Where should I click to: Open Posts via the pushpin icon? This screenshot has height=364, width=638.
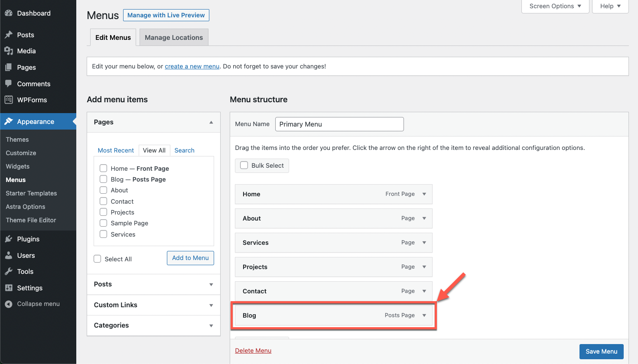coord(9,35)
